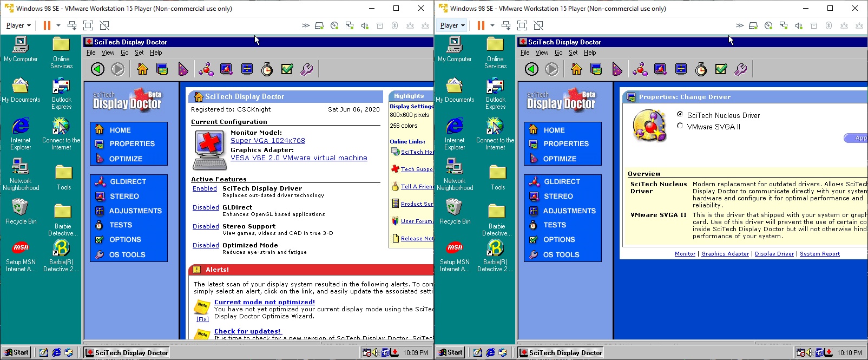This screenshot has width=868, height=360.
Task: Open Recycle Bin on the left VM desktop
Action: (21, 212)
